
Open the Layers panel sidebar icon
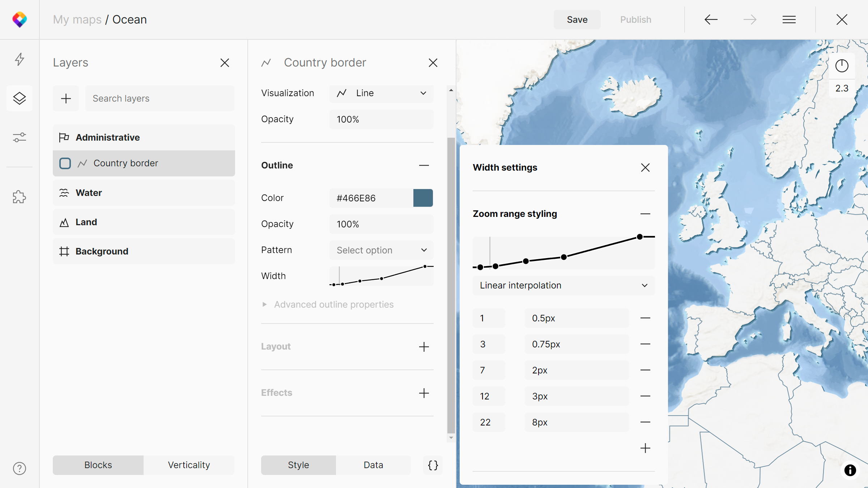20,98
